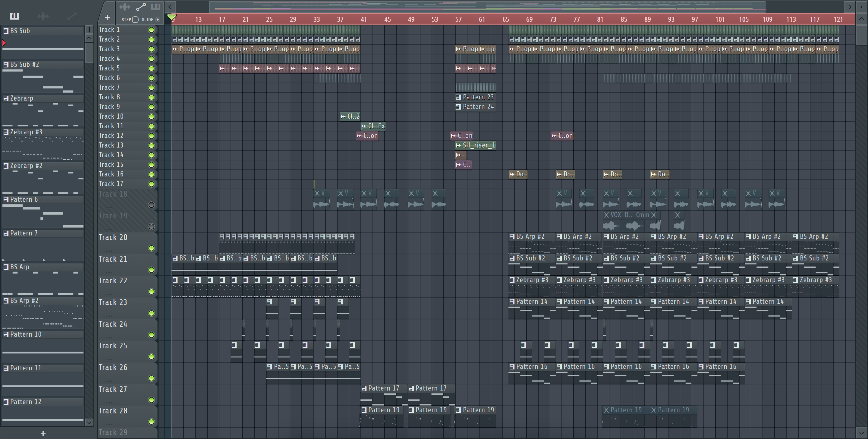Mute Track 20 using its green LED
This screenshot has height=439, width=868.
(151, 248)
